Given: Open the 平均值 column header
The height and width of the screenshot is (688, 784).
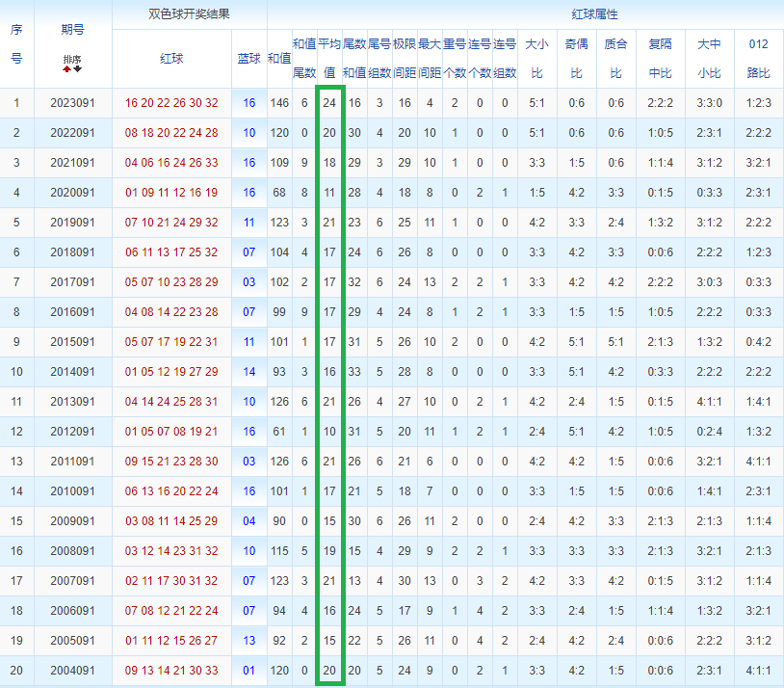Looking at the screenshot, I should click(x=329, y=59).
